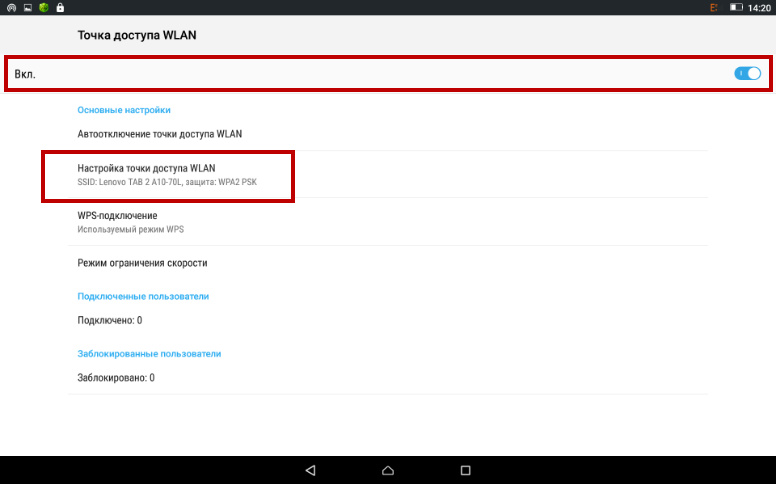Tap the Android Back navigation button
This screenshot has height=484, width=776.
(x=310, y=469)
